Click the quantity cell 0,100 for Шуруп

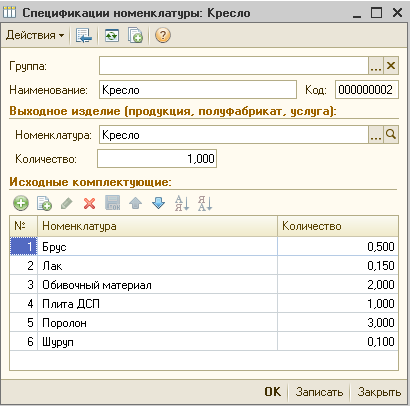(338, 341)
